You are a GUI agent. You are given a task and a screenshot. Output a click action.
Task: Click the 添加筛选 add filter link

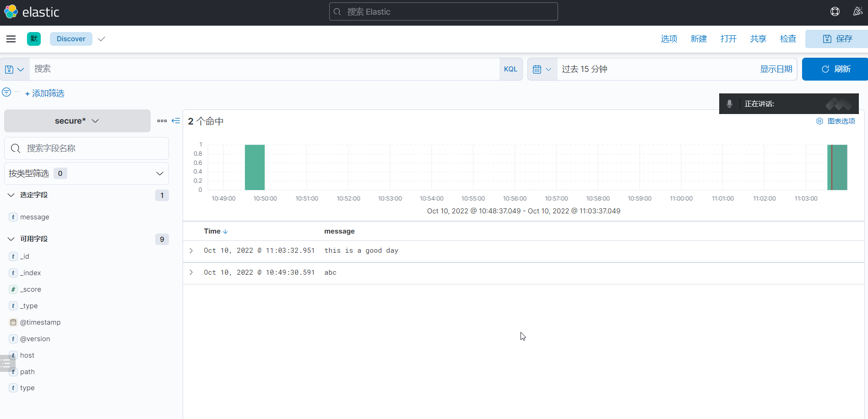(45, 93)
